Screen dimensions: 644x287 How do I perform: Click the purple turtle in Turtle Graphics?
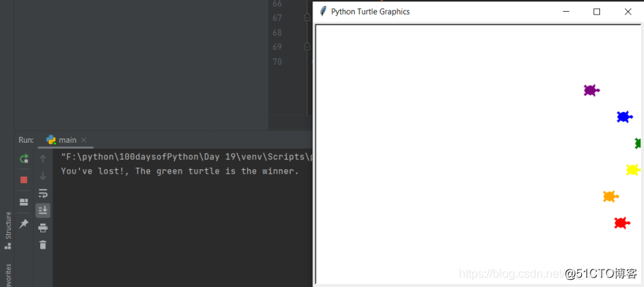tap(591, 90)
